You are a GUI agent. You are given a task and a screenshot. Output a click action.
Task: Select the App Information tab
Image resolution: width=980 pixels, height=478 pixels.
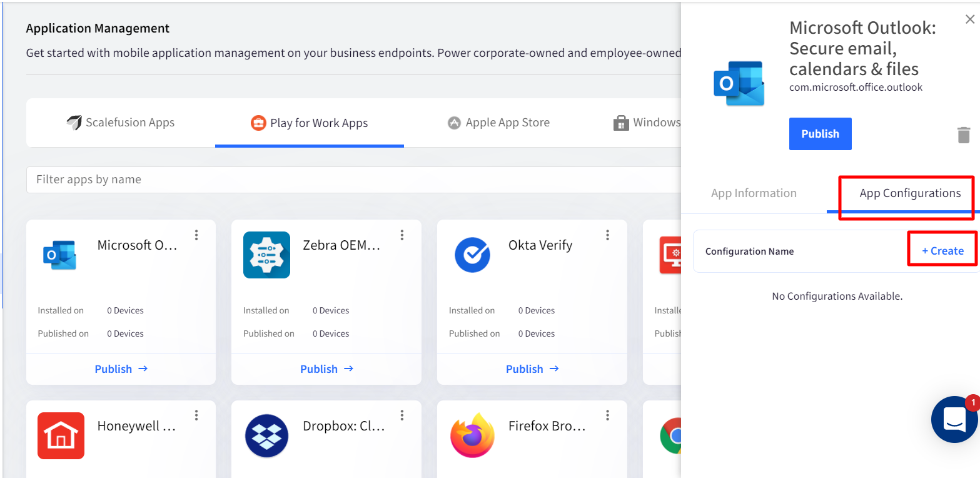tap(754, 193)
